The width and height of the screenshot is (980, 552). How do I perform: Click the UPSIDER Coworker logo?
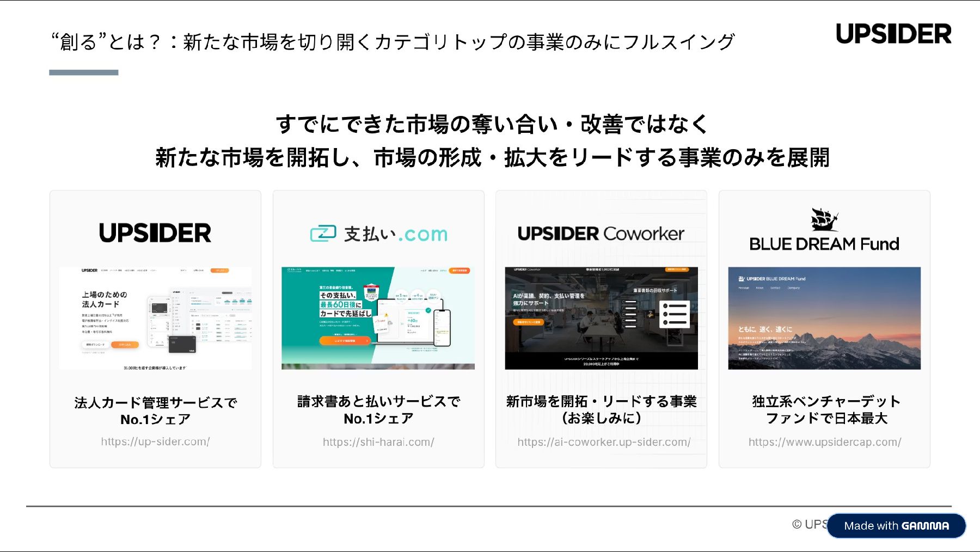(x=601, y=234)
